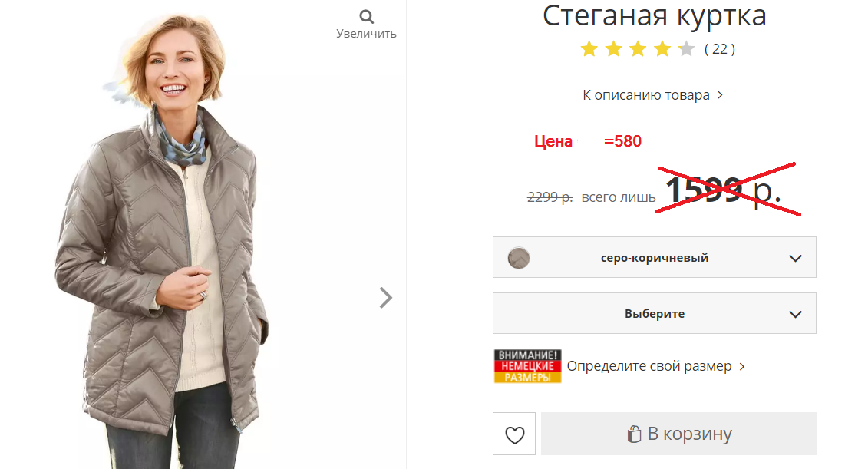Click the German sizes warning badge
Screen dimensions: 868x469
click(x=527, y=366)
